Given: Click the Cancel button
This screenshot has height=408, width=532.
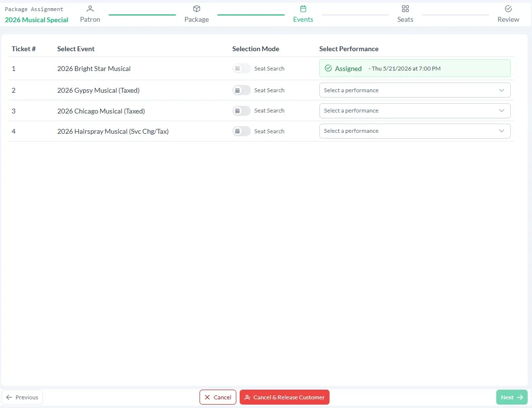Looking at the screenshot, I should point(218,397).
